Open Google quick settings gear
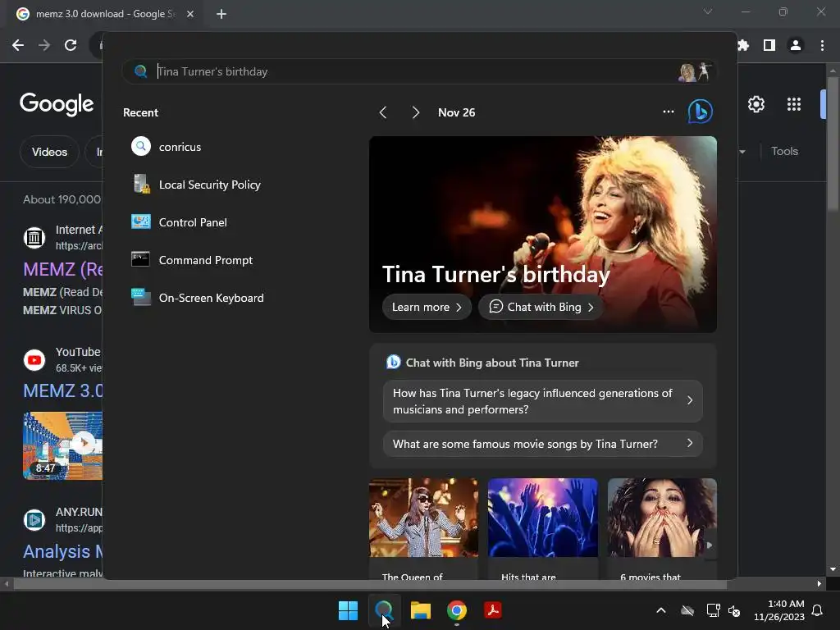The width and height of the screenshot is (840, 630). click(756, 104)
